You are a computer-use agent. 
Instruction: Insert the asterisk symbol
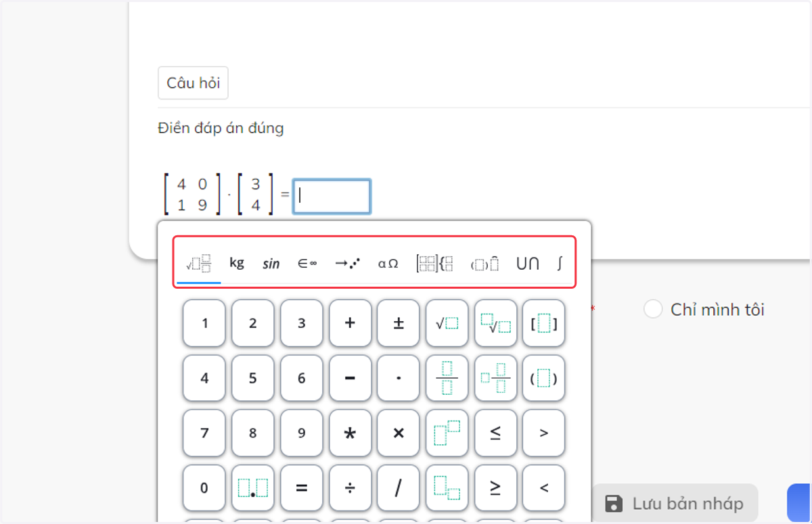click(351, 433)
